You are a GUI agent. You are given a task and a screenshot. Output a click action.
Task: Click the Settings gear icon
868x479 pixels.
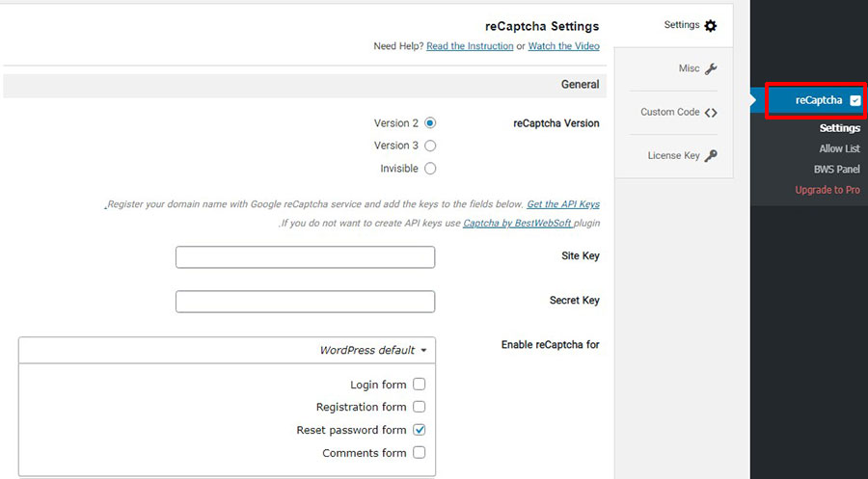(711, 25)
